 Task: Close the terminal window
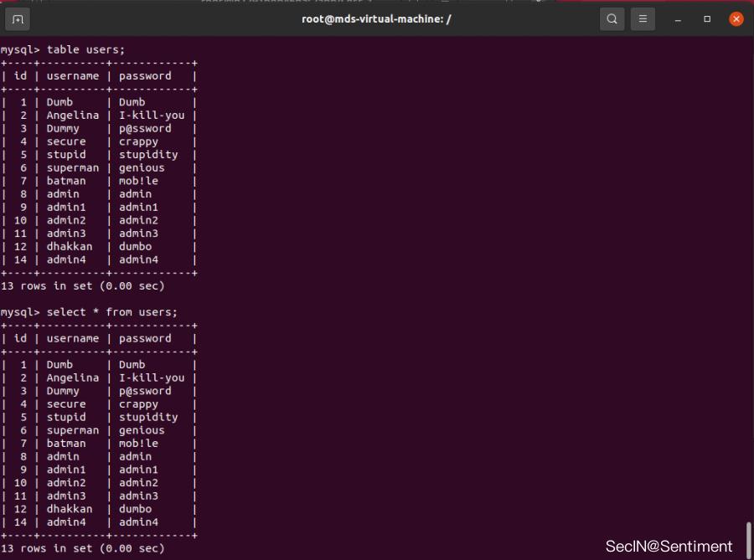pyautogui.click(x=736, y=18)
